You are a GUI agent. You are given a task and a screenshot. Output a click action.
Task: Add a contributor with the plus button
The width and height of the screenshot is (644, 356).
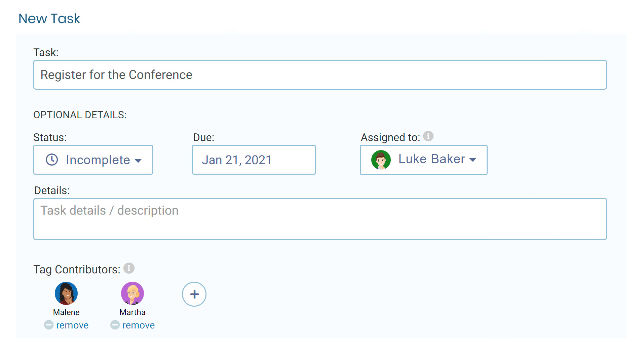click(x=194, y=294)
